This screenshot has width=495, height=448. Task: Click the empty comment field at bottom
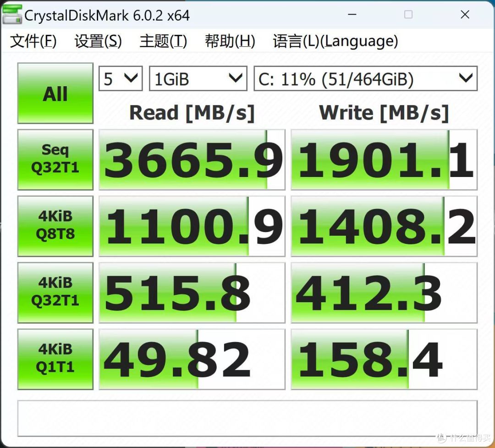(247, 419)
